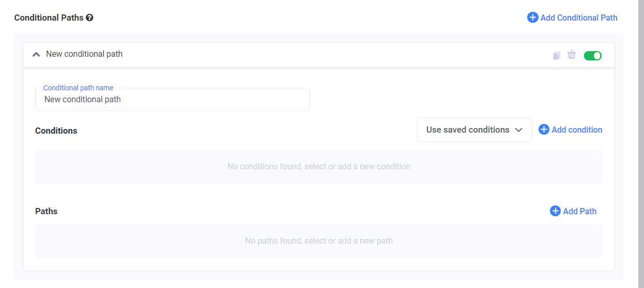Click the Conditions section heading
Image resolution: width=644 pixels, height=288 pixels.
(x=56, y=131)
